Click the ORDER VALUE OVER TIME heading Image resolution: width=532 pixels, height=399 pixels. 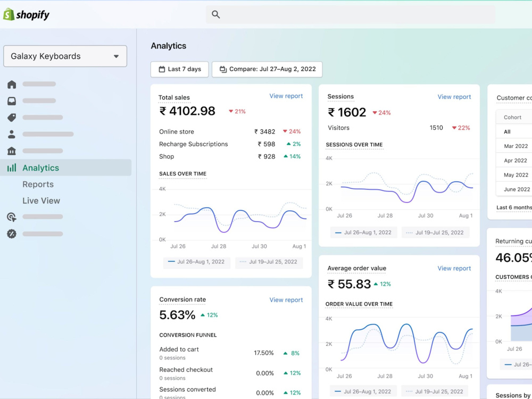[359, 304]
